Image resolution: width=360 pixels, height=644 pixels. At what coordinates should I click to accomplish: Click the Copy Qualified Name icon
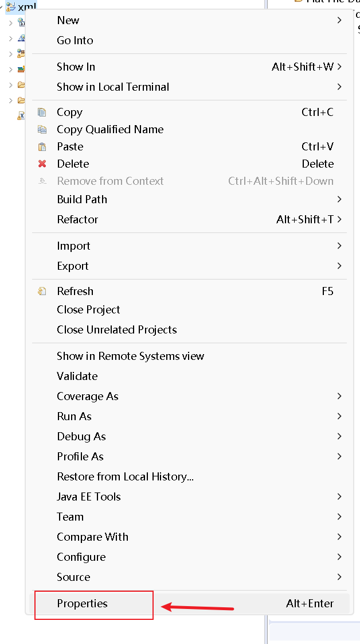point(42,130)
